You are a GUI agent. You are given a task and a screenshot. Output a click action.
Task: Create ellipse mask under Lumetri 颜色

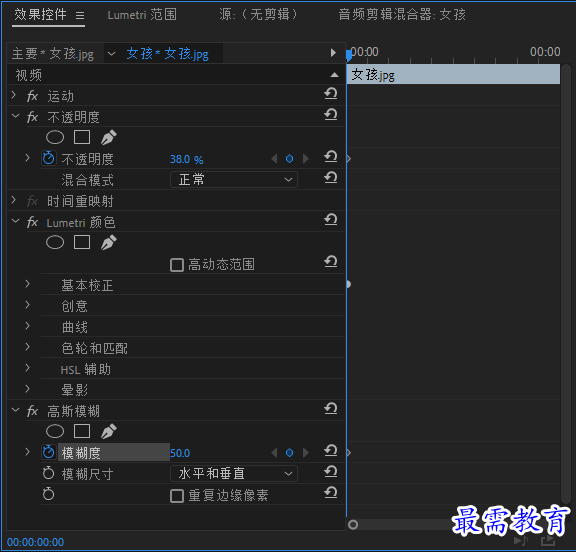[x=55, y=242]
